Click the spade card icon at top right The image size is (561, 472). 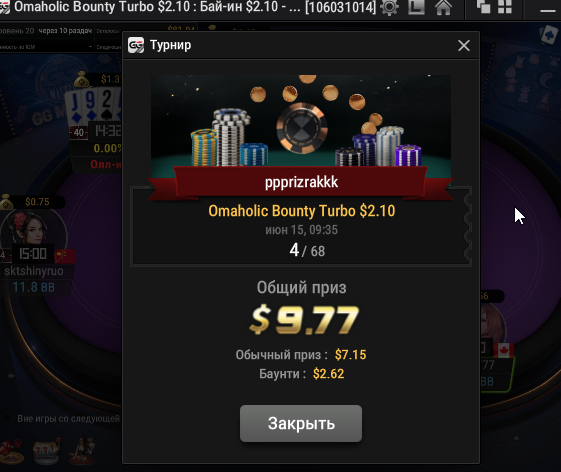[x=548, y=35]
